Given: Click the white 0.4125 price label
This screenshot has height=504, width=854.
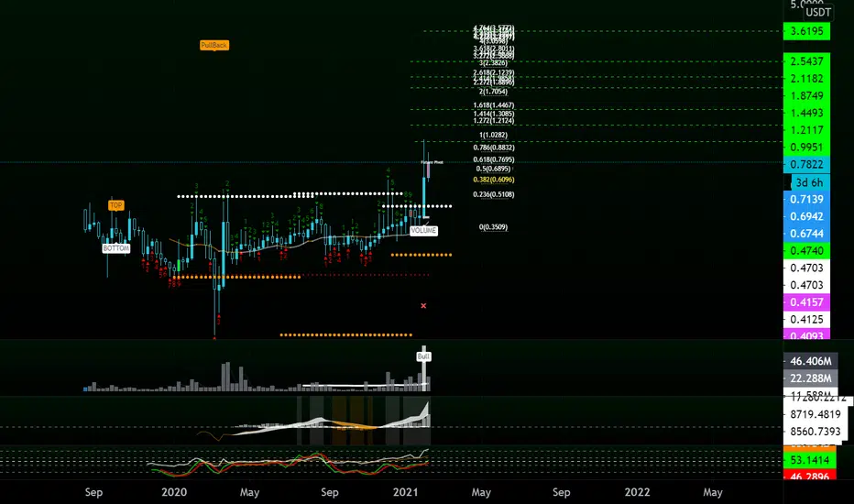Looking at the screenshot, I should click(806, 319).
